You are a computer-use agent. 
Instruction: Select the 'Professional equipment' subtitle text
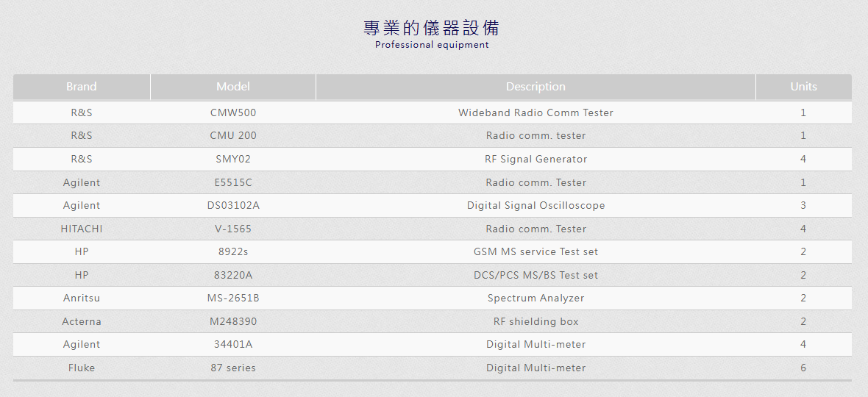point(432,45)
